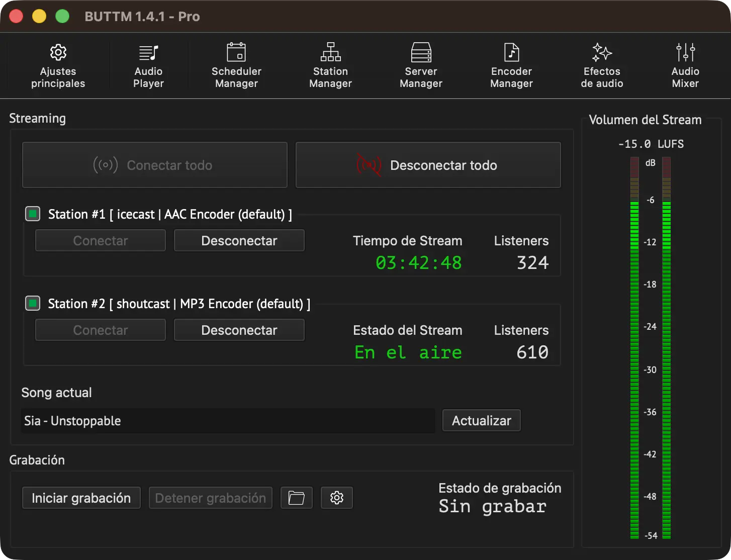Screen dimensions: 731x560
Task: Disconnect Station #2 with Desconectar
Action: [x=239, y=330]
